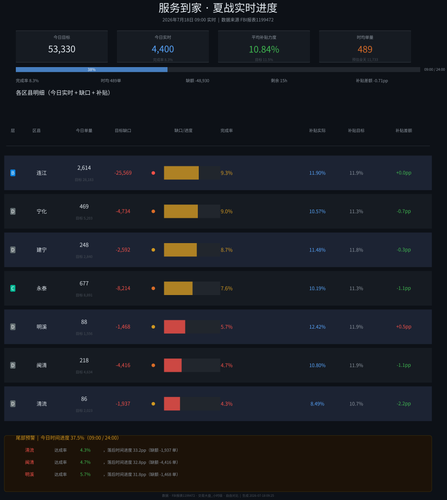
Task: Click the district name 连江
Action: click(42, 173)
